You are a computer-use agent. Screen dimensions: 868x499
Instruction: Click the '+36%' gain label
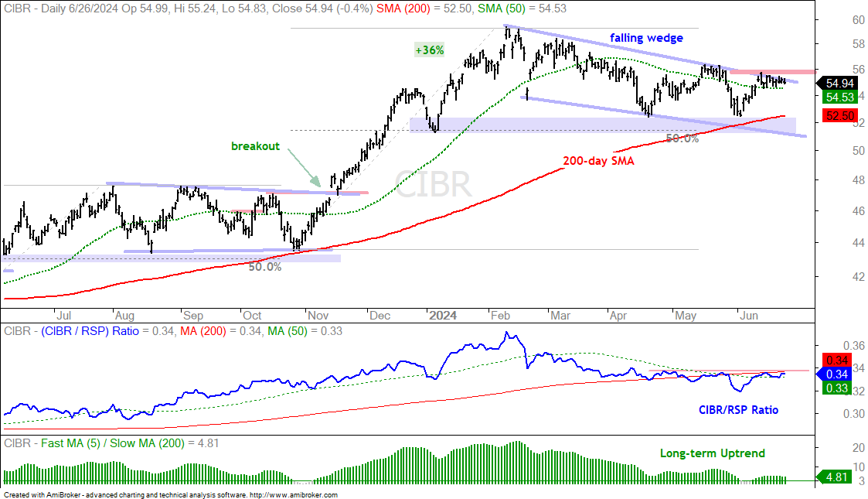(x=430, y=50)
